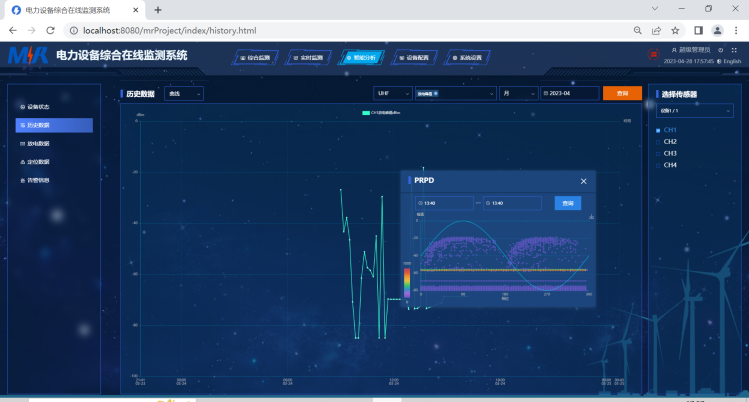749x402 pixels.
Task: Open the 告警信息 sidebar item
Action: pyautogui.click(x=38, y=180)
